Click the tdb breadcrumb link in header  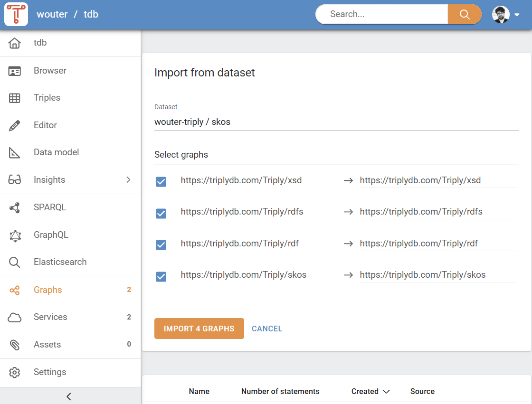tap(91, 14)
